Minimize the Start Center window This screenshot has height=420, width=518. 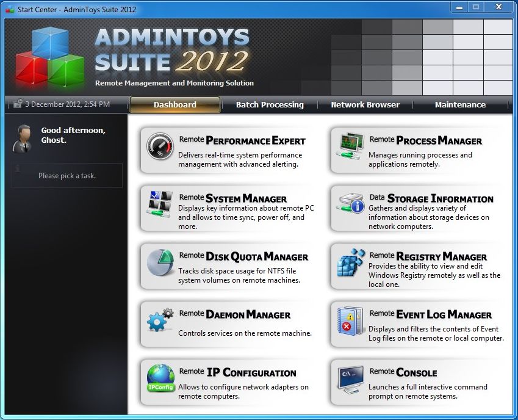pos(459,7)
